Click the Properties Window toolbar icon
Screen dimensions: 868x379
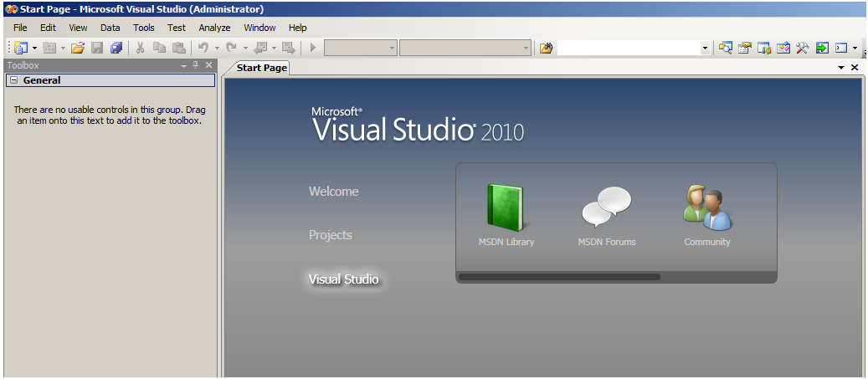click(745, 49)
